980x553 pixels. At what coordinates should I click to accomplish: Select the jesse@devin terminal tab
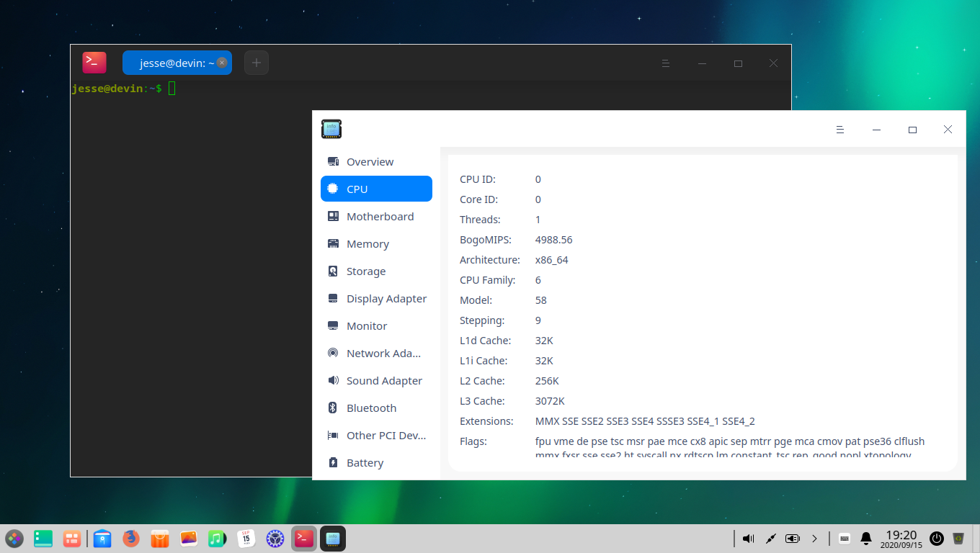[x=177, y=63]
